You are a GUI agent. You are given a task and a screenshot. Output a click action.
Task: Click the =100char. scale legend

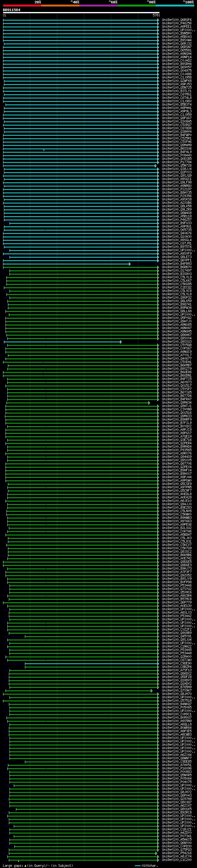[x=146, y=866]
